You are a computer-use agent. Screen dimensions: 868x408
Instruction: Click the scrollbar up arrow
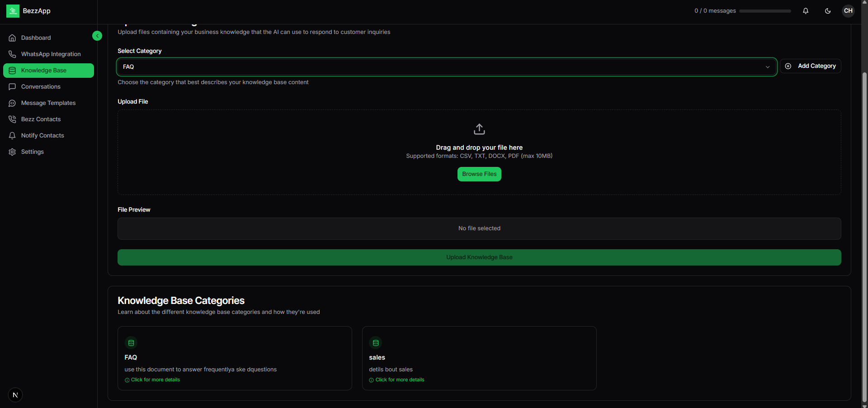(864, 2)
